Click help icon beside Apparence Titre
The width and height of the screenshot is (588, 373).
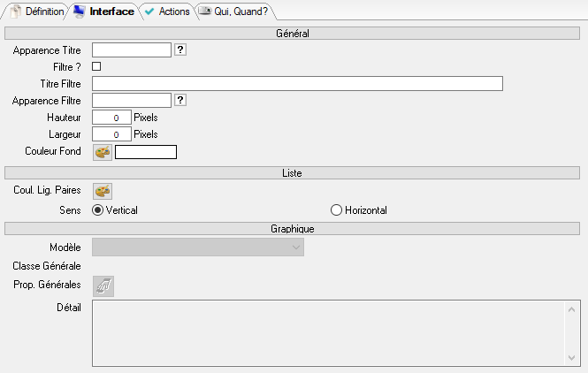point(180,50)
